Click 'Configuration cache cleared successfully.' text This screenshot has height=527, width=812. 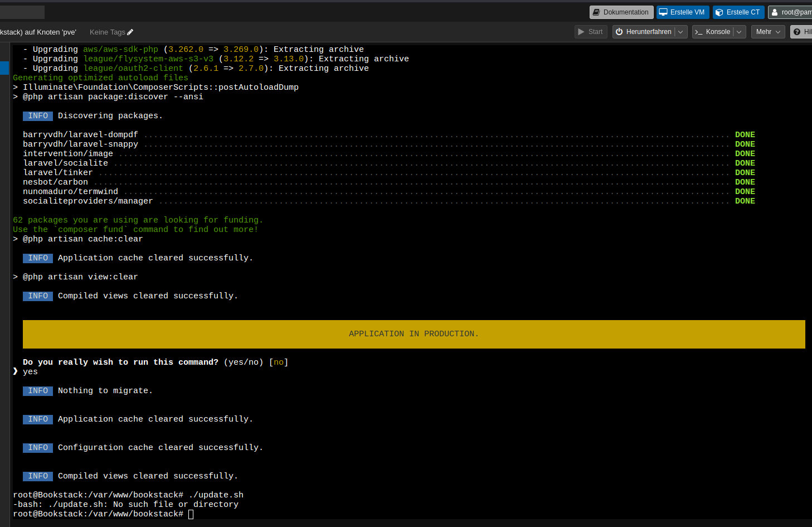click(x=161, y=448)
